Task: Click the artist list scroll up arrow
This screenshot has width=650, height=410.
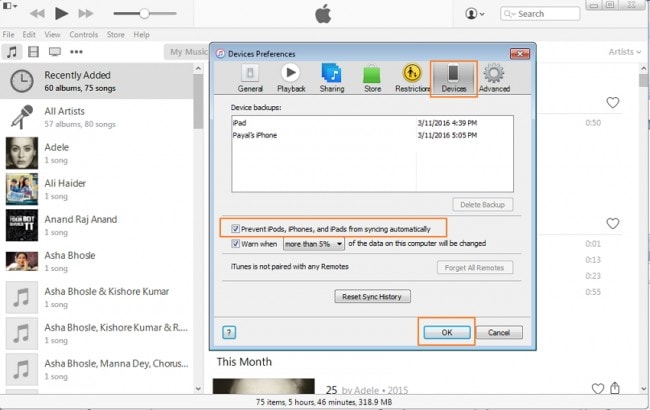Action: coord(198,68)
